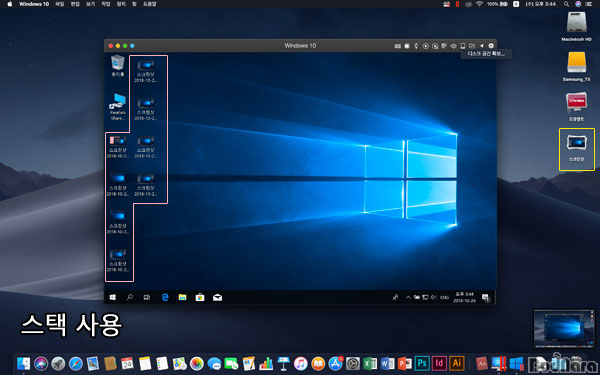Open the Windows 10 VM icon in Dock
This screenshot has height=375, width=600.
pyautogui.click(x=516, y=363)
